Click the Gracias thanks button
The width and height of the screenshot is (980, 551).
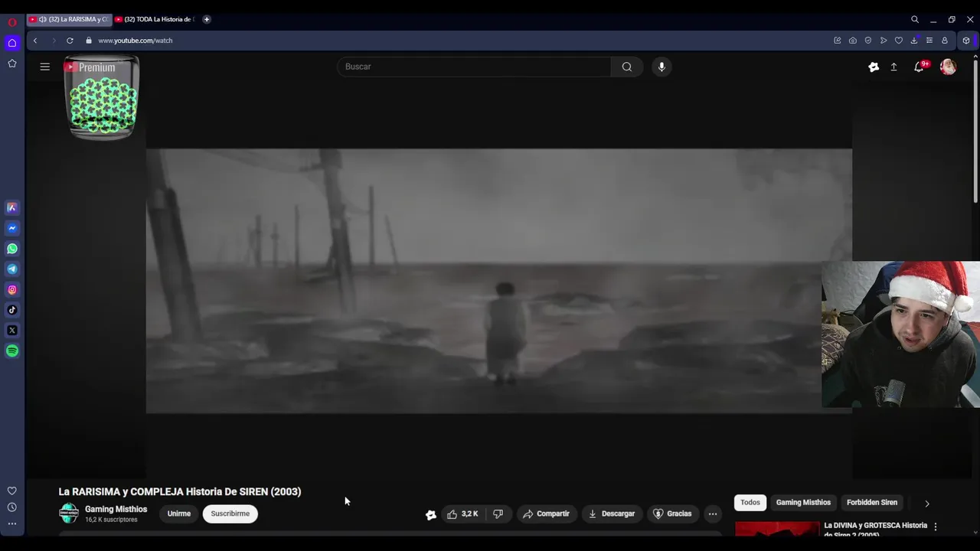click(x=671, y=514)
